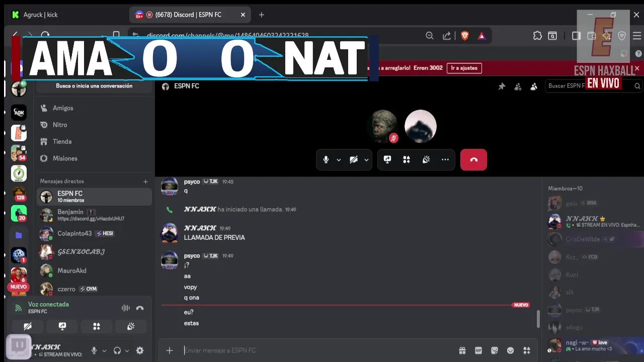Open camera options arrow in call controls

[x=366, y=160]
